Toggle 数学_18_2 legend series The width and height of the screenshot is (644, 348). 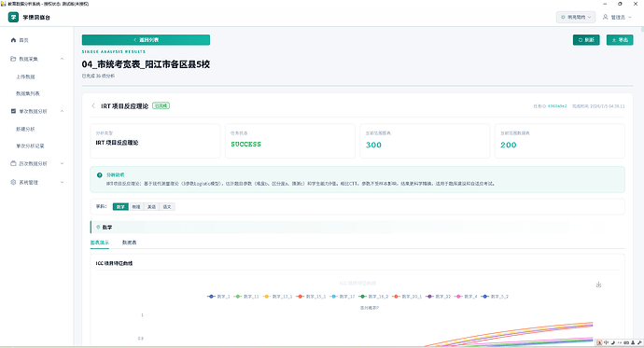coord(373,297)
